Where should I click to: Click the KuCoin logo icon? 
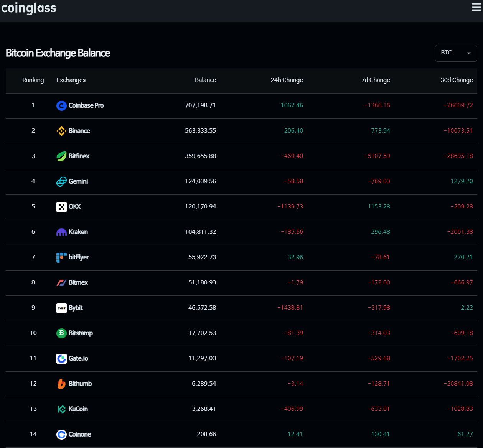click(x=61, y=409)
